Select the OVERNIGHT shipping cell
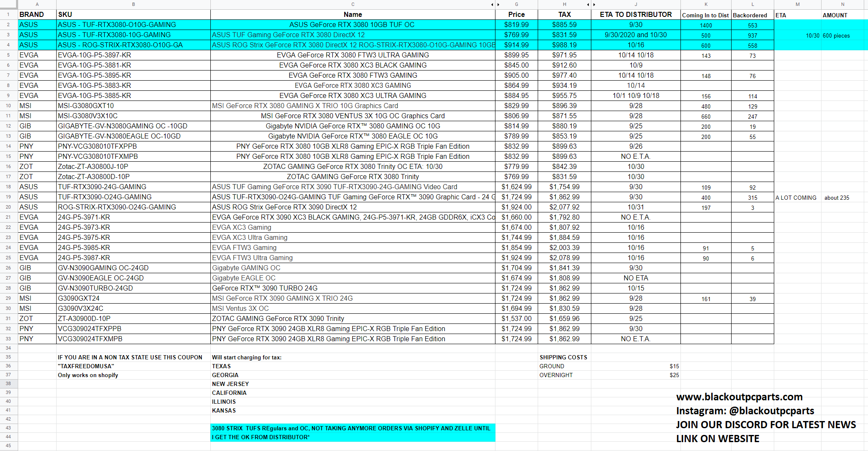Viewport: 868px width, 451px height. click(x=564, y=375)
